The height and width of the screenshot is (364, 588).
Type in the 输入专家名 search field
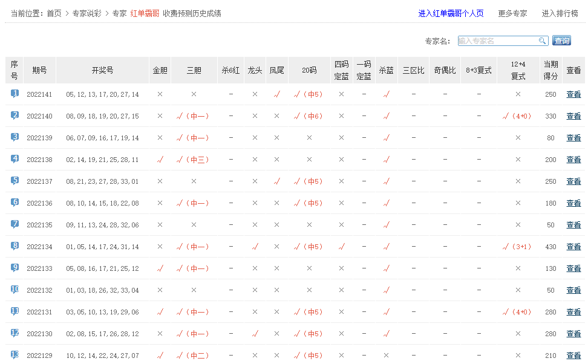pyautogui.click(x=497, y=41)
